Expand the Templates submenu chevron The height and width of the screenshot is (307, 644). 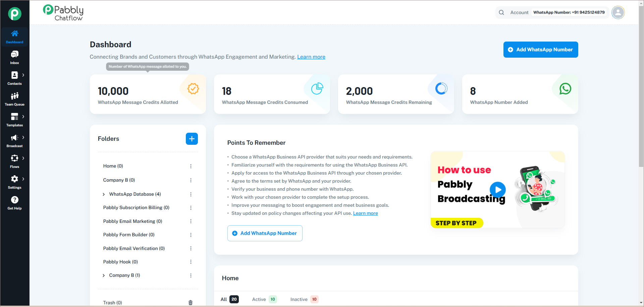click(x=23, y=117)
